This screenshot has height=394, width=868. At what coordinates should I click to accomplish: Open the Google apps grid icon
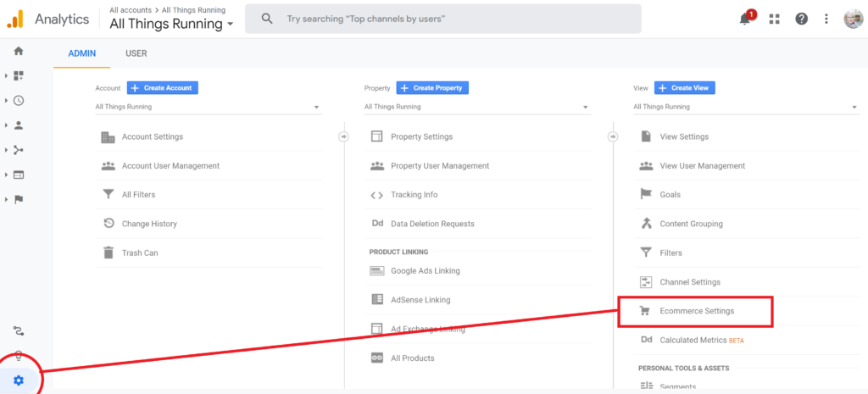[x=774, y=19]
